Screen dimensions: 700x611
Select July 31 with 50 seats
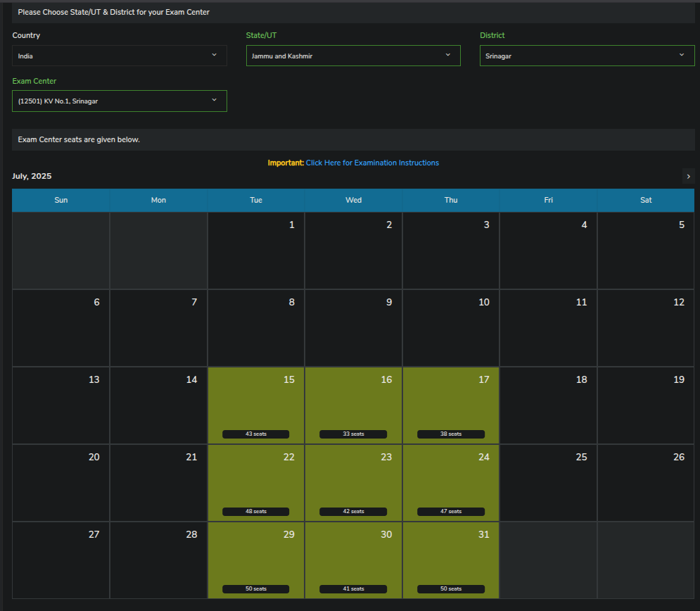pyautogui.click(x=451, y=560)
